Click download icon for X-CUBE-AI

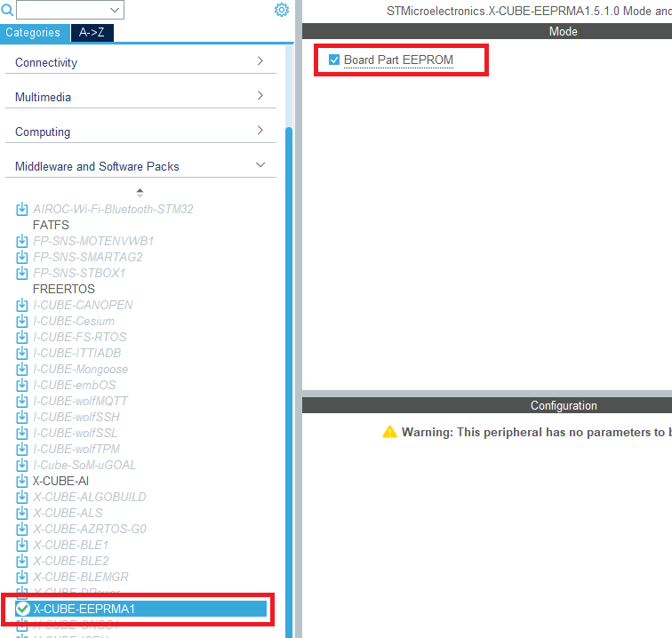pos(22,482)
